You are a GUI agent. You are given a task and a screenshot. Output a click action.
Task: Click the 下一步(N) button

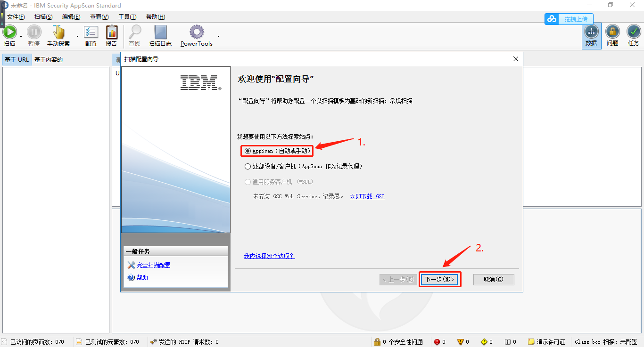coord(439,279)
